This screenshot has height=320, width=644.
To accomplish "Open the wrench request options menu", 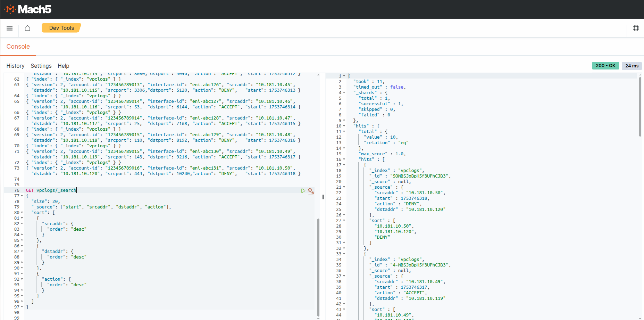I will [311, 191].
